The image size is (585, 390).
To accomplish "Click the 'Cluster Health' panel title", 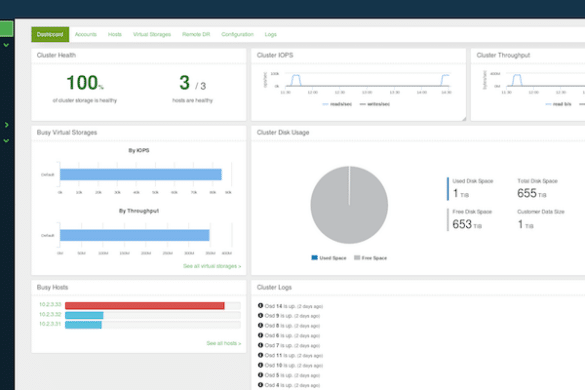I will pyautogui.click(x=56, y=55).
